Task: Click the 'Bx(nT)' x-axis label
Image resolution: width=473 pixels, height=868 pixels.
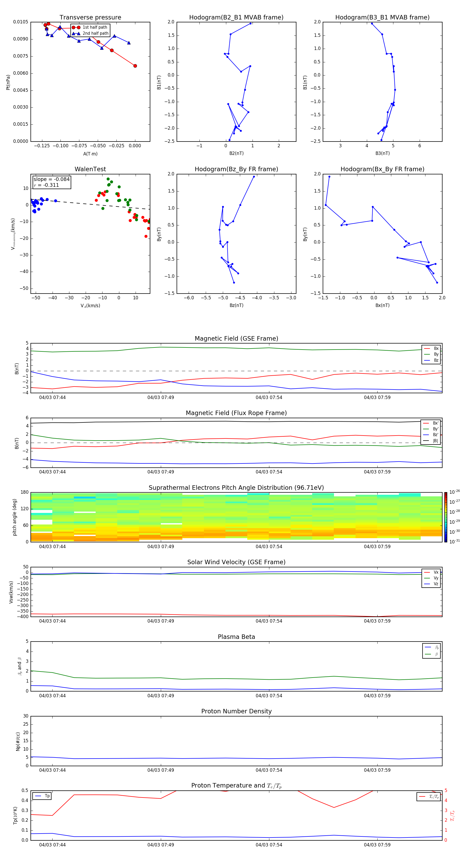Action: point(382,305)
